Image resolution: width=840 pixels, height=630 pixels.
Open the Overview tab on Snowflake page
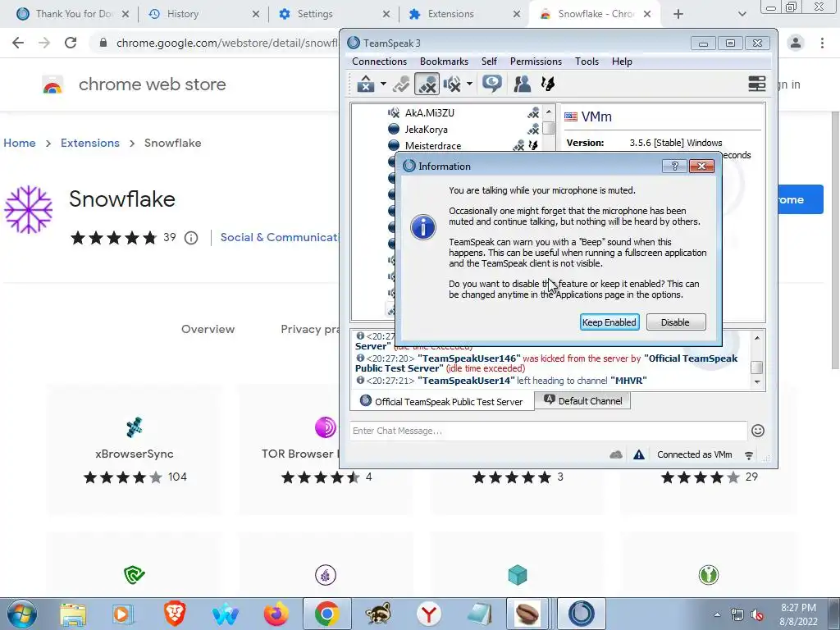pos(208,329)
